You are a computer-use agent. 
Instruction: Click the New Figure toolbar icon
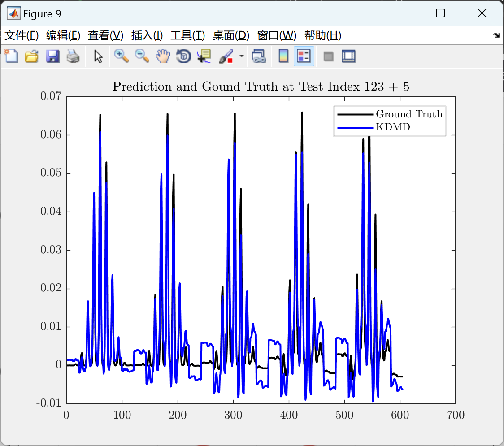11,56
